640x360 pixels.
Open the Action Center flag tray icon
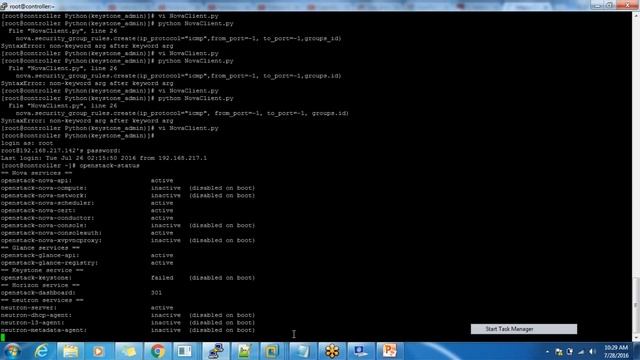point(570,351)
